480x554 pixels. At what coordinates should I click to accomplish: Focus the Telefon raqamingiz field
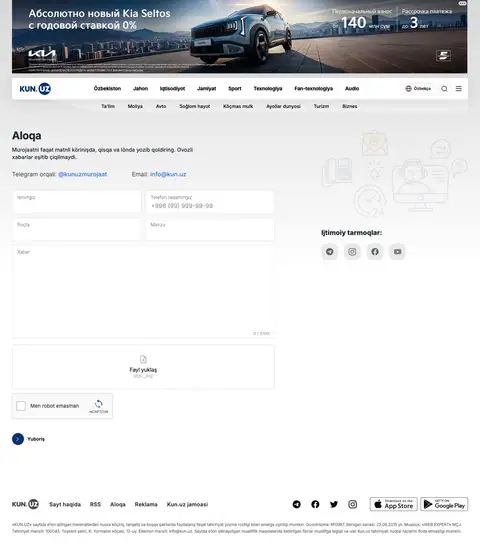tap(210, 202)
